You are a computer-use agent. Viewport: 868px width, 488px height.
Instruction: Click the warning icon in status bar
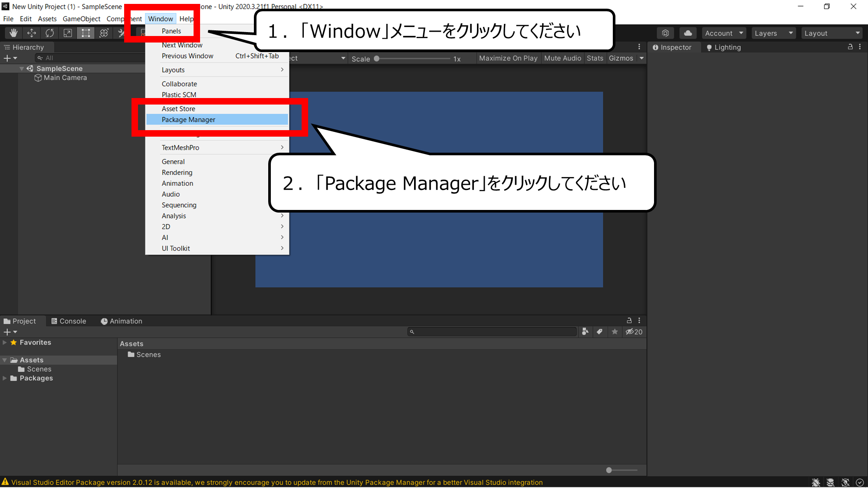pyautogui.click(x=5, y=482)
